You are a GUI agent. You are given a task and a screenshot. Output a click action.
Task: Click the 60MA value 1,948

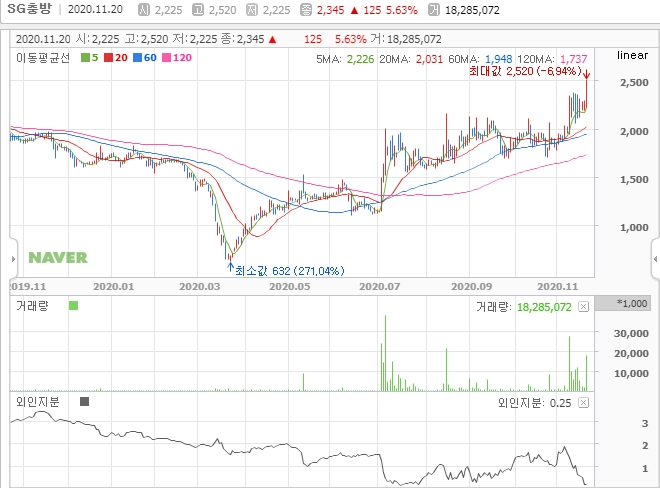498,59
